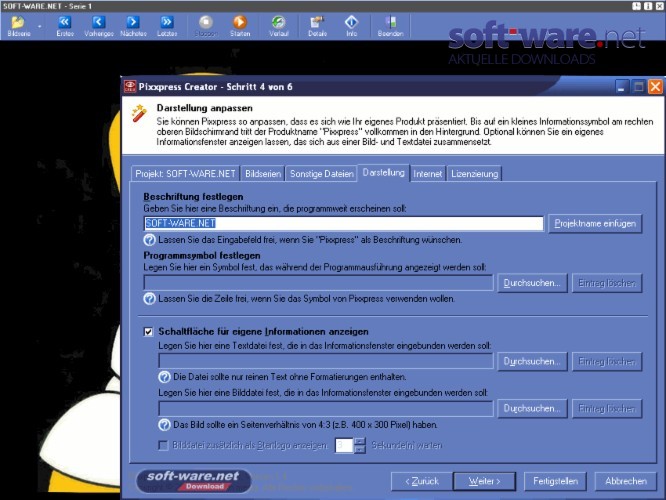Click Durchsuchen for the Programmsymbol
This screenshot has height=500, width=666.
532,283
